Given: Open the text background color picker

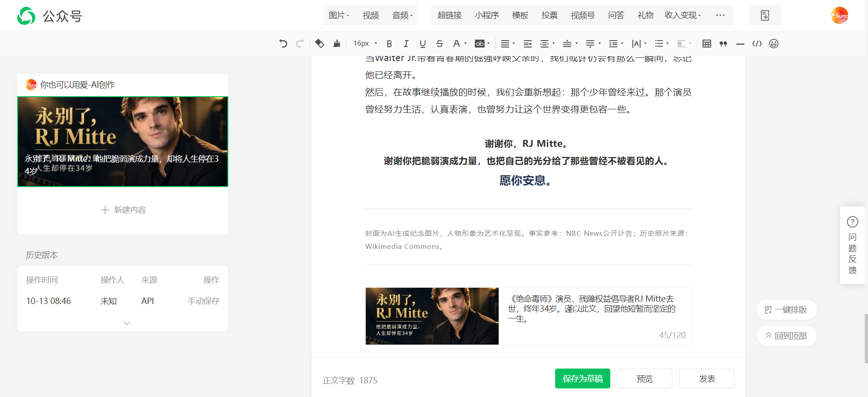Looking at the screenshot, I should coord(482,43).
